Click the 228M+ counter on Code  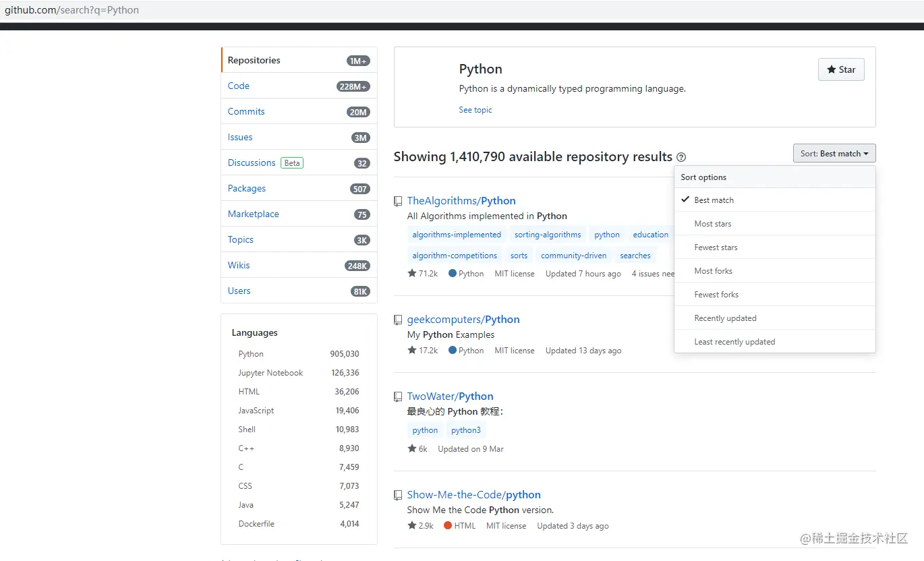353,86
